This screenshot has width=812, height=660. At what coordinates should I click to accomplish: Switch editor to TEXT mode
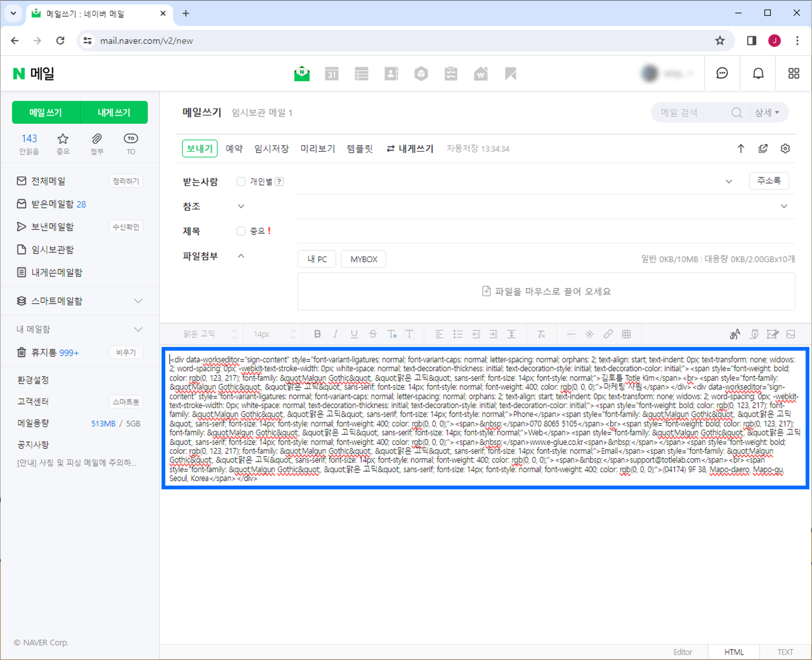[x=785, y=652]
